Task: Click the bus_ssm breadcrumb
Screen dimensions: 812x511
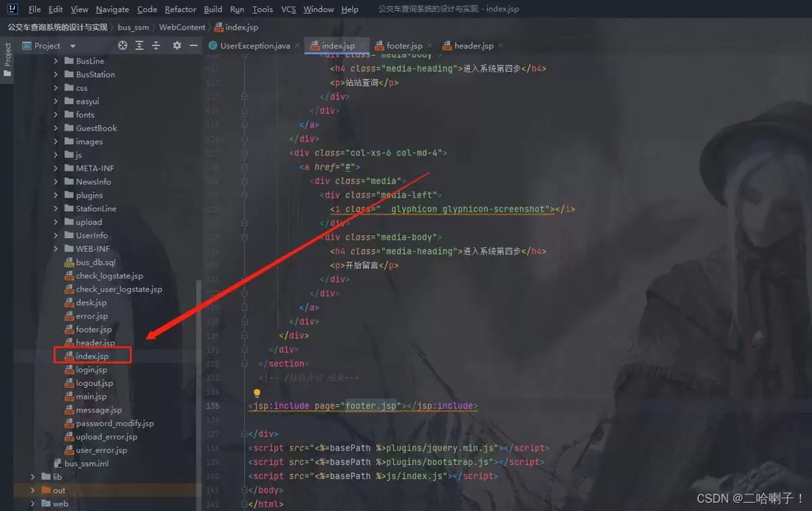Action: click(x=133, y=27)
